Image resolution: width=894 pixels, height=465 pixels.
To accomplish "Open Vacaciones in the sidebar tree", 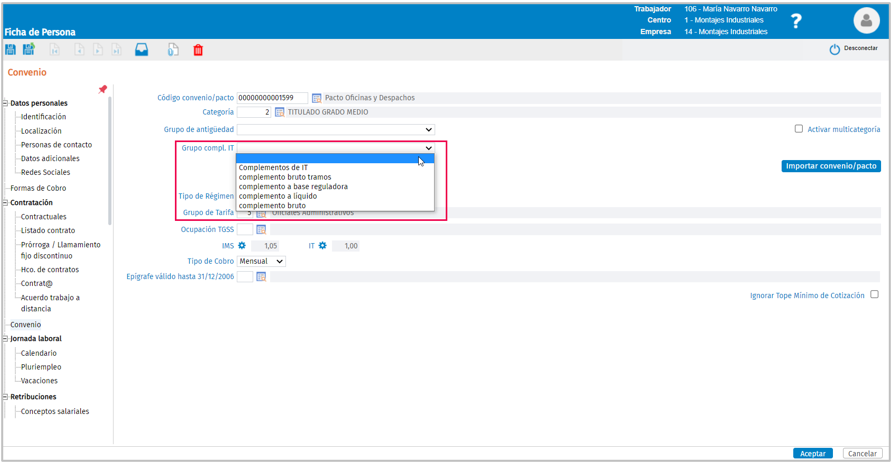I will tap(39, 381).
